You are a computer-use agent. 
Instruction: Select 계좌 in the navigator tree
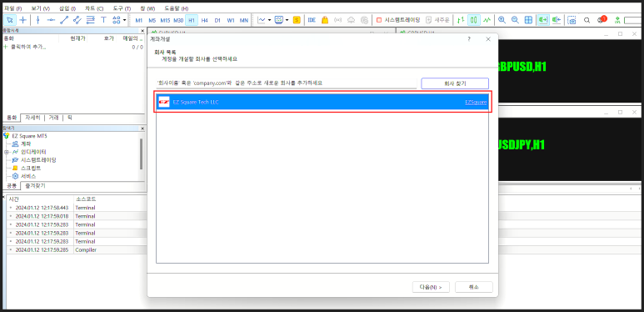pyautogui.click(x=26, y=143)
